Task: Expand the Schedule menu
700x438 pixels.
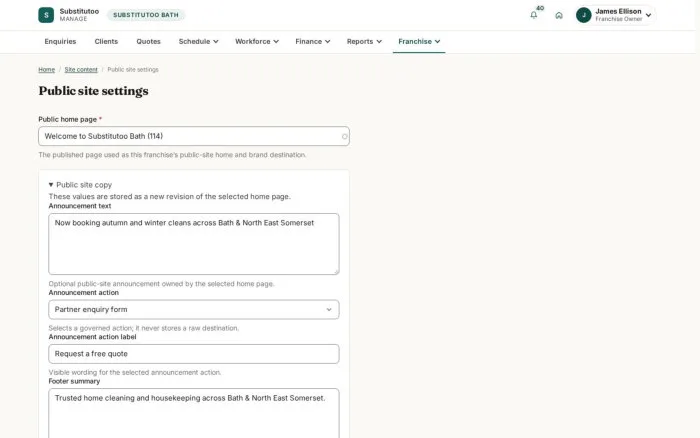Action: point(198,42)
